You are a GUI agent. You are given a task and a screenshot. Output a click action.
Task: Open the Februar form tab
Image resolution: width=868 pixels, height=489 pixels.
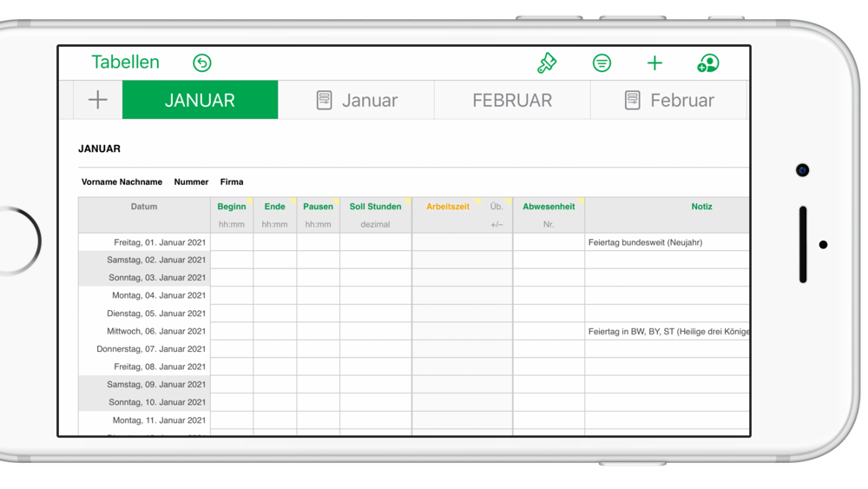coord(668,100)
